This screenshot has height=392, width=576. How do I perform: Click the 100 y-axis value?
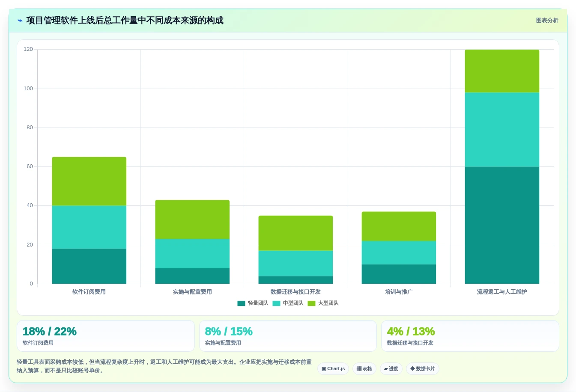click(28, 89)
